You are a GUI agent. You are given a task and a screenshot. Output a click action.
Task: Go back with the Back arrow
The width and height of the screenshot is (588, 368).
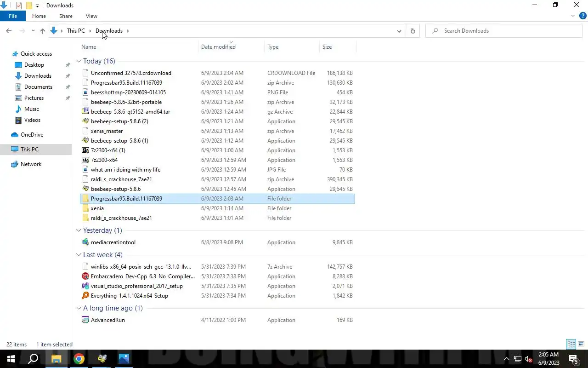(9, 31)
